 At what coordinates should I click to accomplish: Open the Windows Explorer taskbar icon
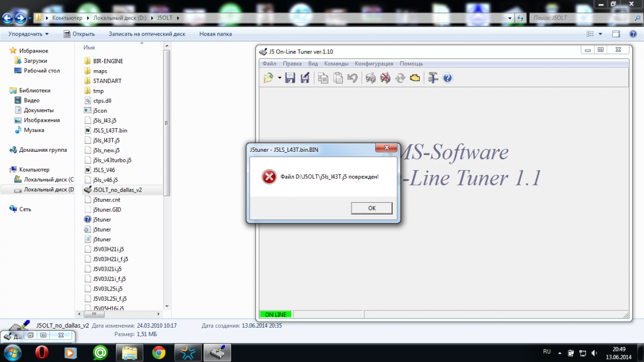click(x=130, y=352)
